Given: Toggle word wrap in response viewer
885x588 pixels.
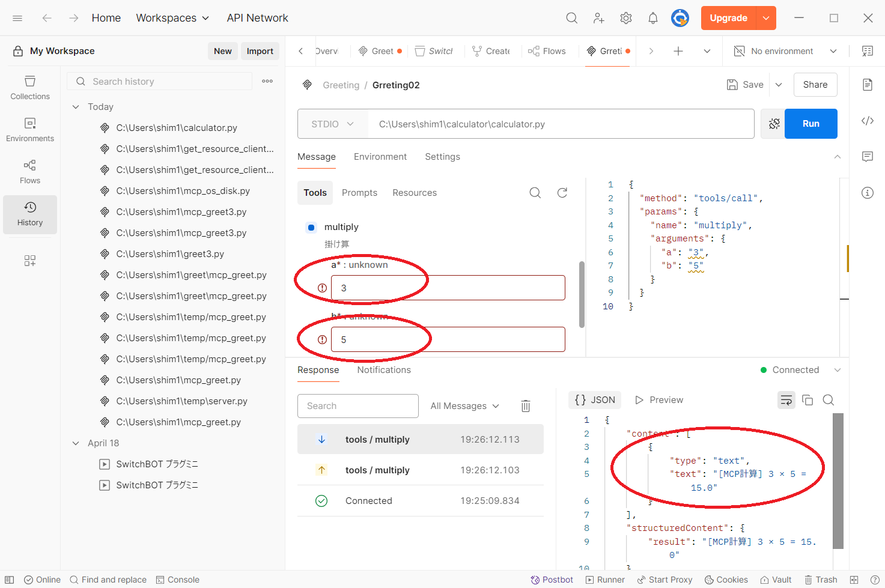Looking at the screenshot, I should tap(786, 400).
